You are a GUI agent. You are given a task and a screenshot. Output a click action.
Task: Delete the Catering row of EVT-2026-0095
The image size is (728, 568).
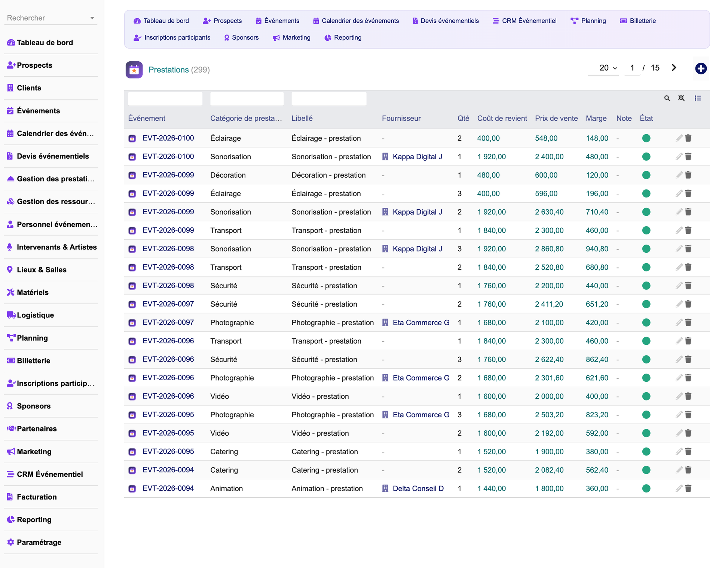688,452
